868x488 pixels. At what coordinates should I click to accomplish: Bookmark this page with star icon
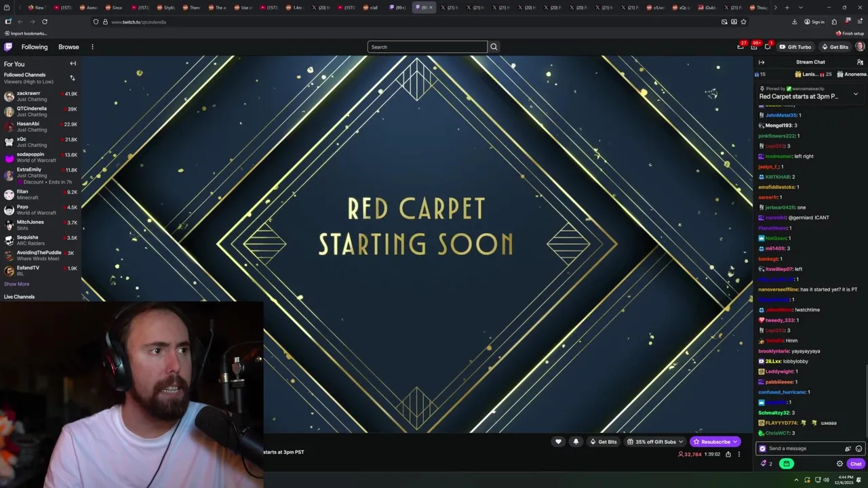(x=743, y=22)
